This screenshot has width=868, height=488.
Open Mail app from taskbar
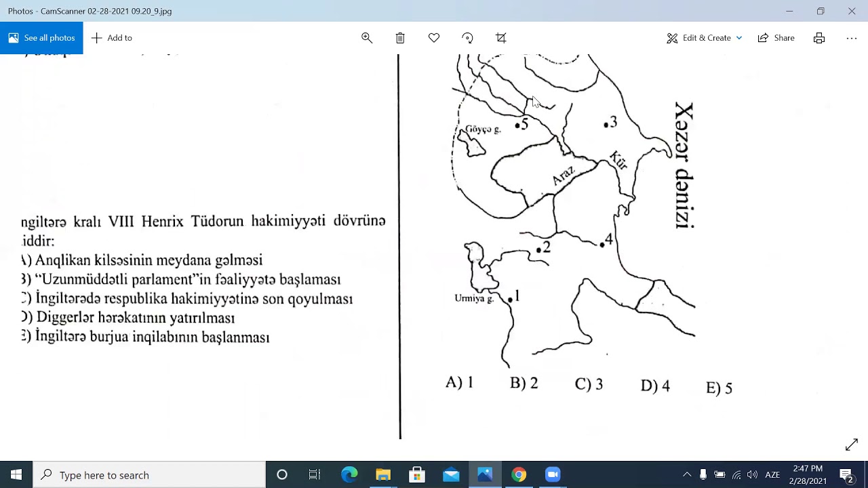[451, 474]
